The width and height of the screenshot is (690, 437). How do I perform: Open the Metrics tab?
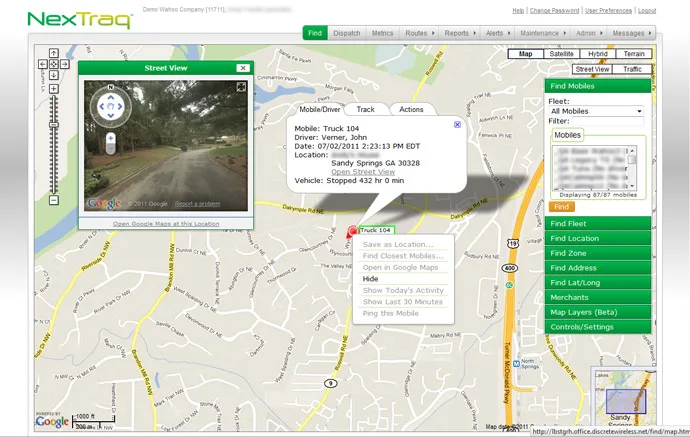tap(382, 33)
